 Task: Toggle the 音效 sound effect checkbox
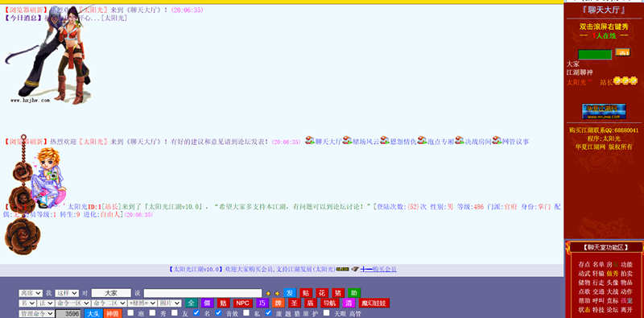(218, 313)
